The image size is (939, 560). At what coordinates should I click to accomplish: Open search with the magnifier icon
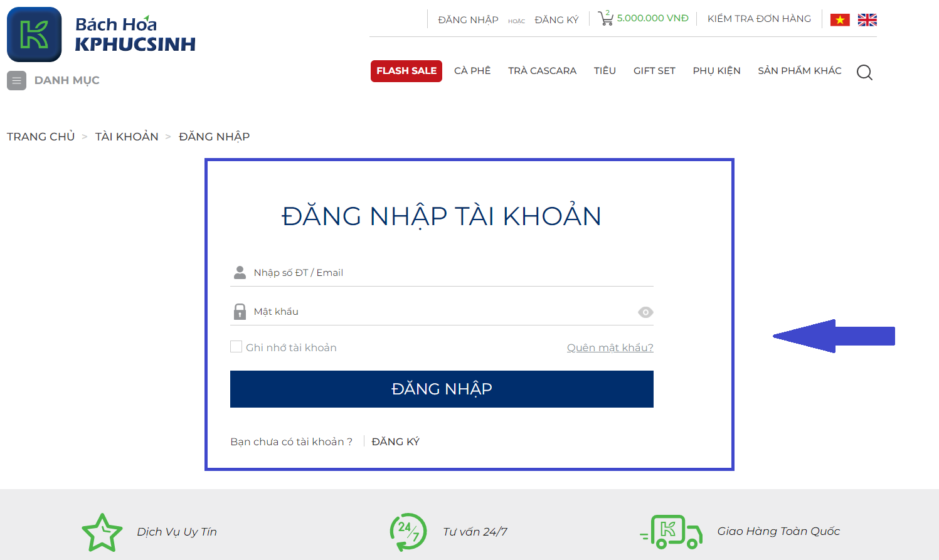point(864,73)
